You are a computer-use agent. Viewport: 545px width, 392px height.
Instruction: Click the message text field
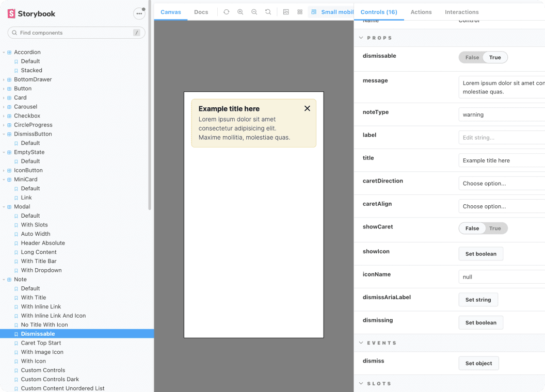502,87
